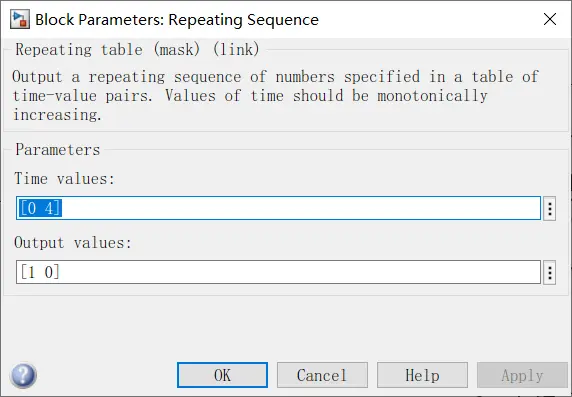Open the three-dot menu beside Output values
The width and height of the screenshot is (572, 397).
(549, 272)
